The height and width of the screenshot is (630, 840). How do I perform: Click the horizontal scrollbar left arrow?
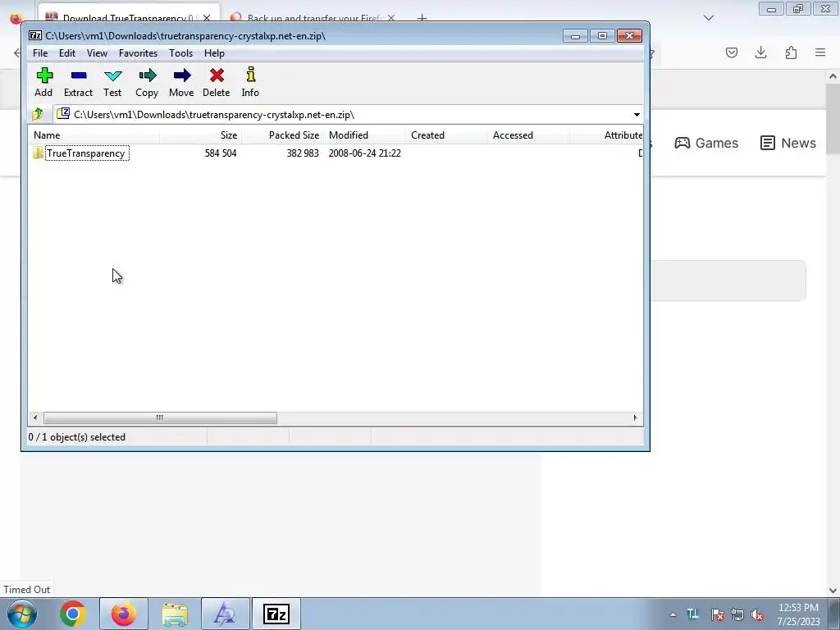pyautogui.click(x=35, y=418)
